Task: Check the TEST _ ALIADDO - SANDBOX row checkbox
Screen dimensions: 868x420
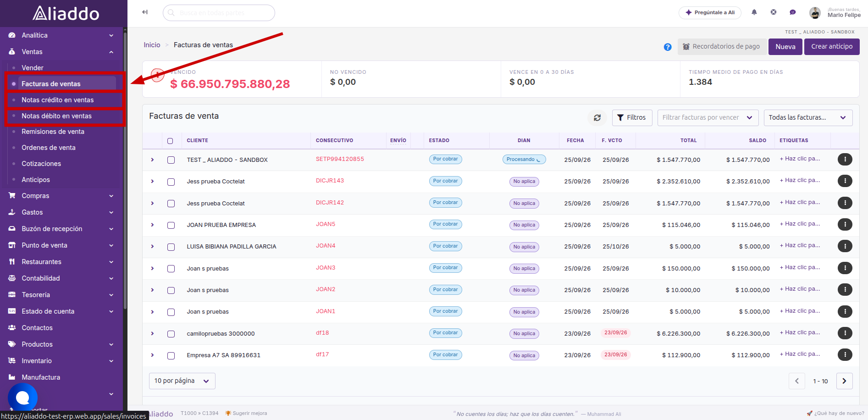Action: coord(171,160)
